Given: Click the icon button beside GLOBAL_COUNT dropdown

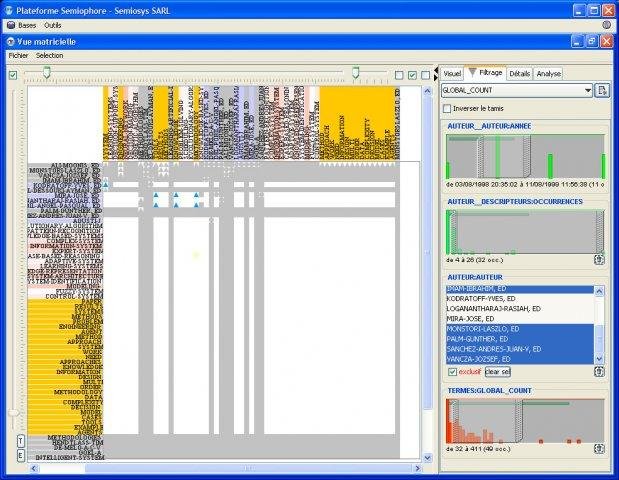Looking at the screenshot, I should click(602, 90).
